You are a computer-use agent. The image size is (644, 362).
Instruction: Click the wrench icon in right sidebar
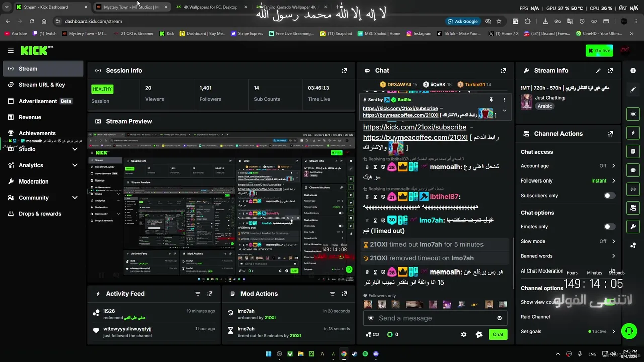coord(633,226)
